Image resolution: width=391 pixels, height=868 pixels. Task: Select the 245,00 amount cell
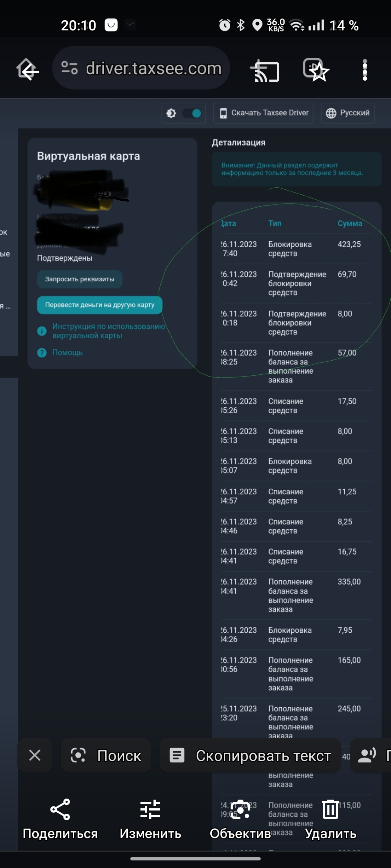[349, 709]
